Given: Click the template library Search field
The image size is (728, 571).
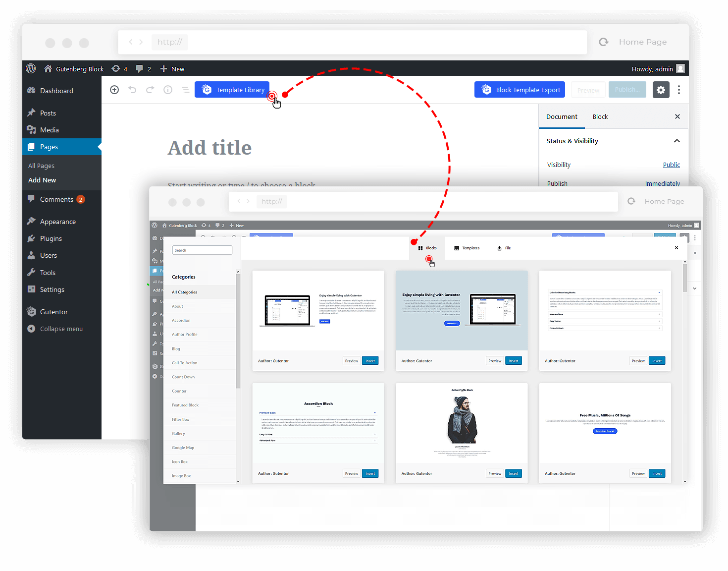Looking at the screenshot, I should [202, 250].
